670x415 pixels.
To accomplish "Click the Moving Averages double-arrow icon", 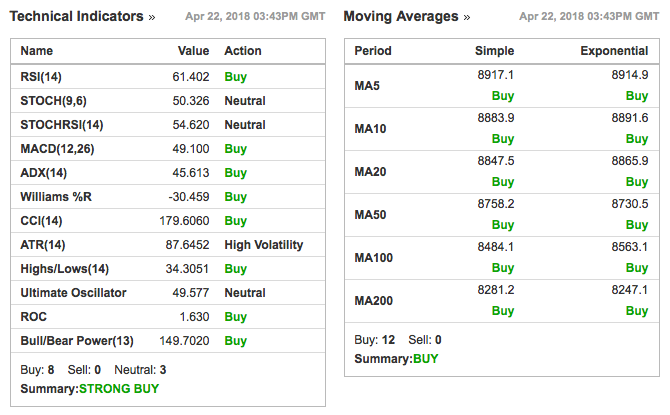I will 467,18.
